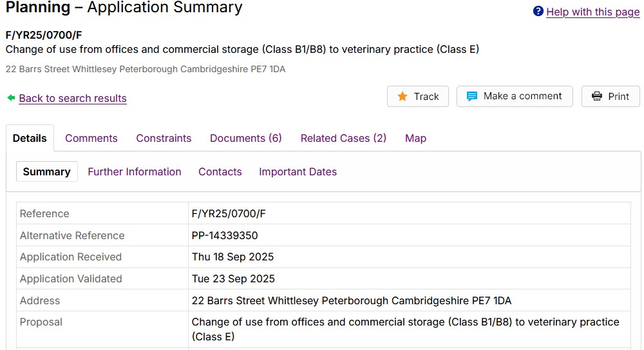This screenshot has width=644, height=350.
Task: Go back to search results
Action: click(x=73, y=98)
